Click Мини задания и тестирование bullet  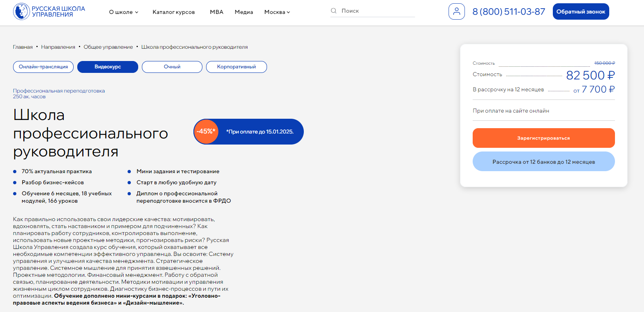tap(178, 171)
